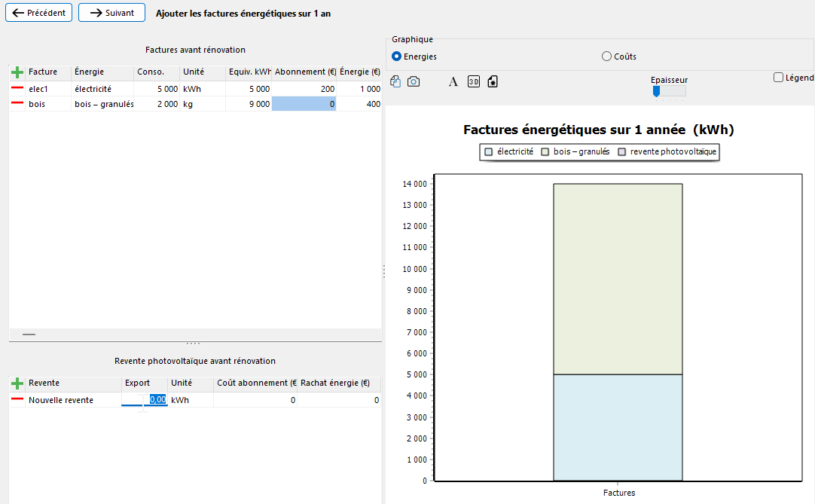The image size is (815, 504).
Task: Click the Export value input field
Action: pyautogui.click(x=145, y=400)
